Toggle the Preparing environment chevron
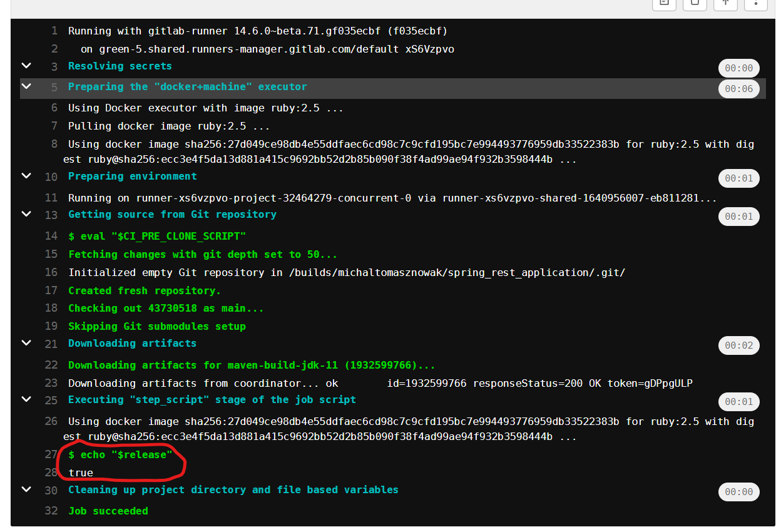This screenshot has width=781, height=532. pyautogui.click(x=26, y=176)
